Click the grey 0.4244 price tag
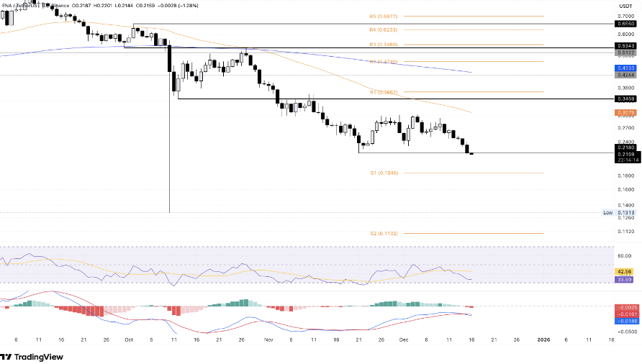The width and height of the screenshot is (642, 364). tap(626, 75)
